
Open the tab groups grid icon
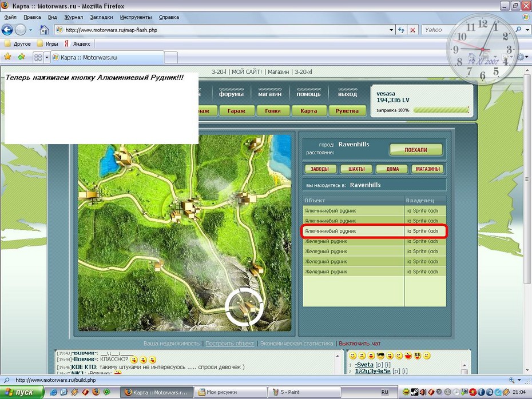(x=38, y=57)
